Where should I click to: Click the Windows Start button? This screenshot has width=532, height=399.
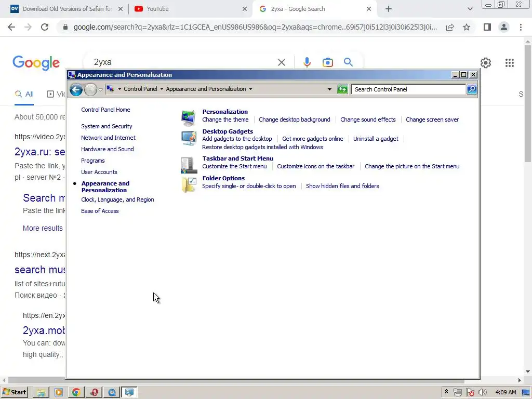pyautogui.click(x=14, y=392)
